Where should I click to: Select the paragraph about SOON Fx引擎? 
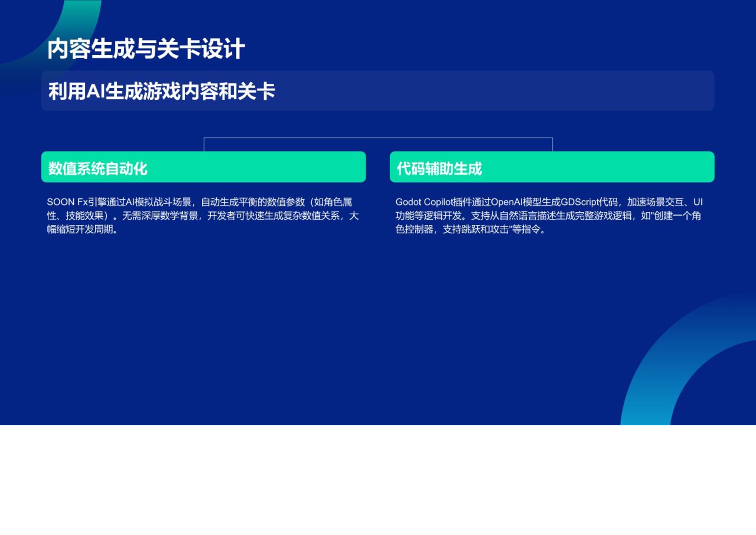point(202,216)
